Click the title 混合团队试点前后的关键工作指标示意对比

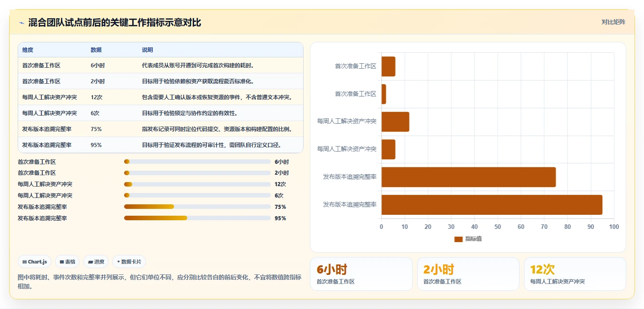(115, 23)
